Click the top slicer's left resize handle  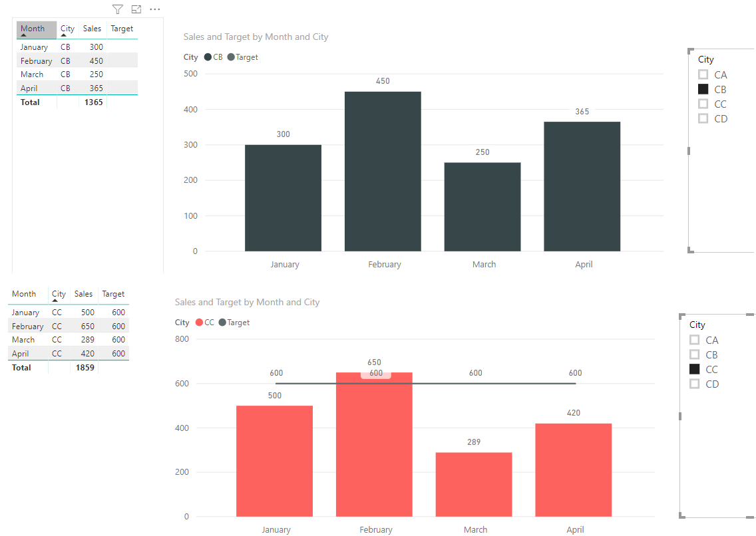pyautogui.click(x=689, y=151)
